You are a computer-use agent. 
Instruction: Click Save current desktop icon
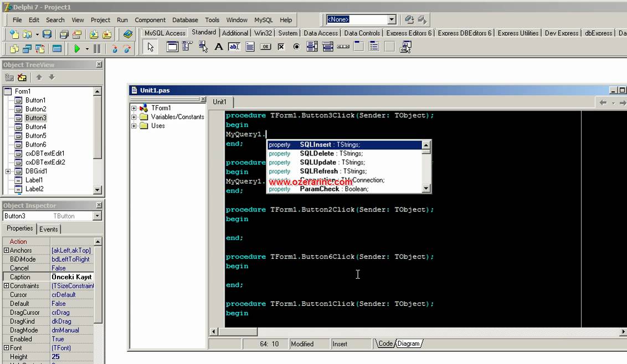pos(409,19)
